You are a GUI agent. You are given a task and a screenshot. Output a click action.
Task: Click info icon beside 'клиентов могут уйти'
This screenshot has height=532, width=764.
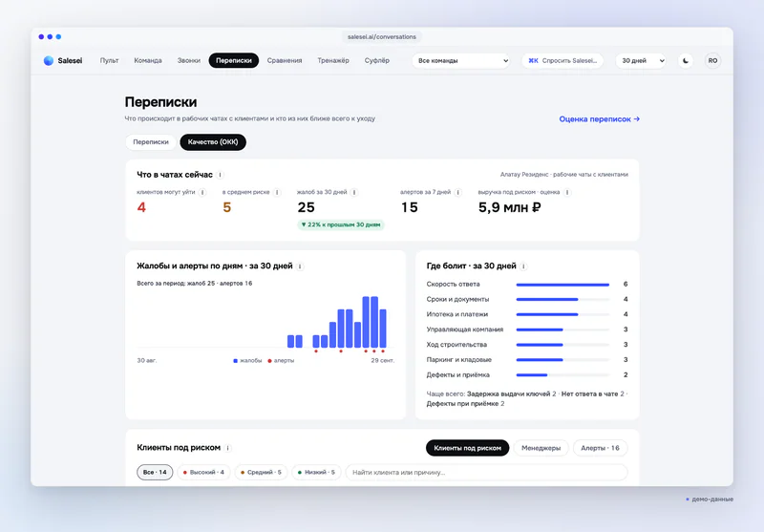[x=202, y=192]
